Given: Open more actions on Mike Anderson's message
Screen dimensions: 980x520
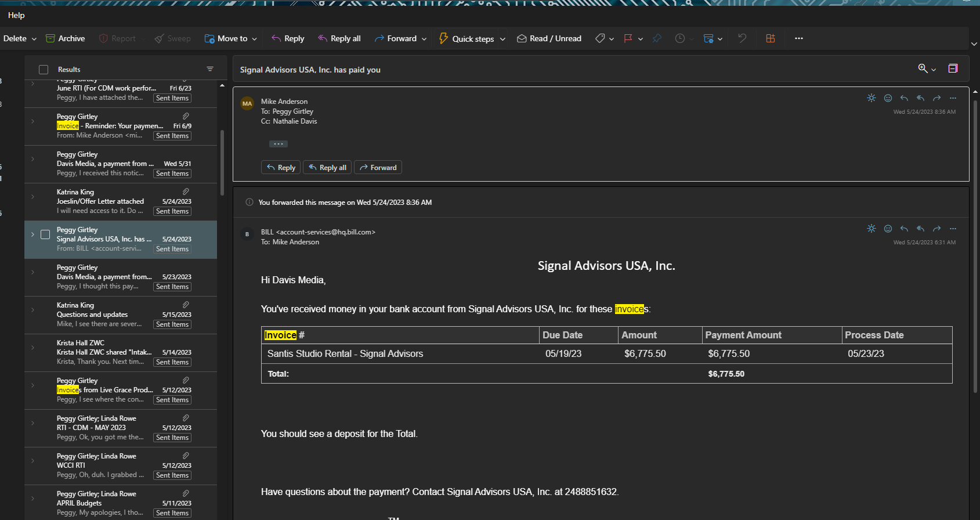Looking at the screenshot, I should (x=953, y=98).
